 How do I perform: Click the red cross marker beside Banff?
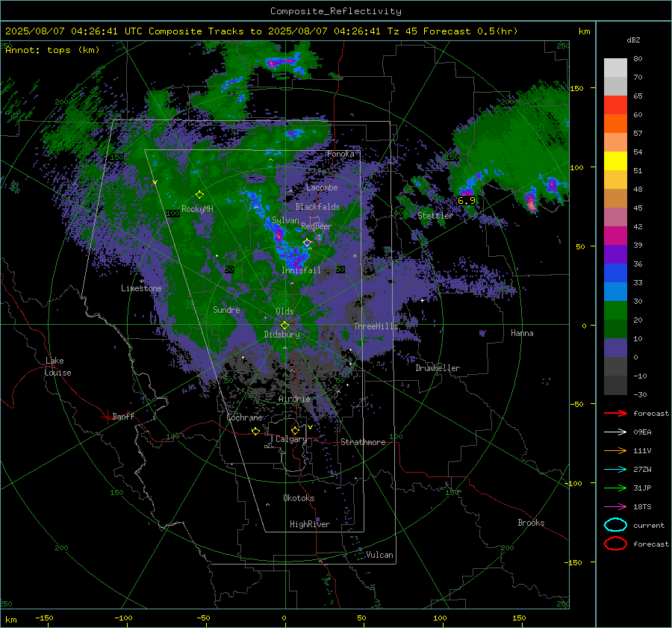107,417
